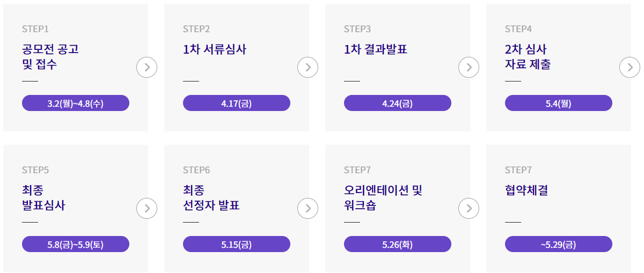Click the 3.2(월)~4.8(수) date badge
The image size is (644, 273).
click(76, 103)
